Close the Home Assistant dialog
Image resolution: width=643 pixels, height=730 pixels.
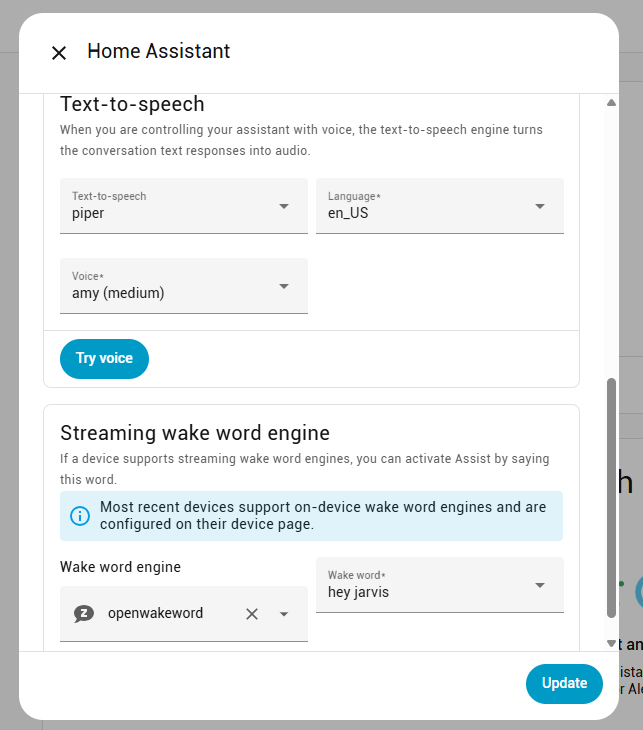(x=59, y=53)
